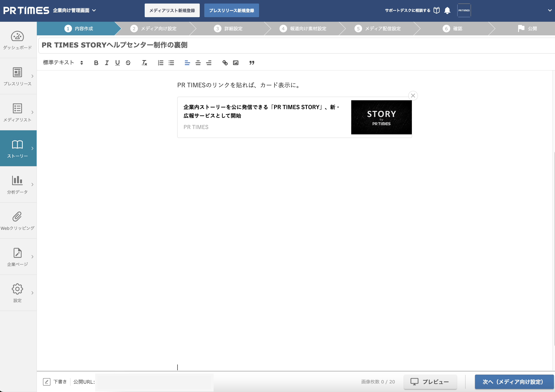The height and width of the screenshot is (392, 555).
Task: Open the STORY by PR TIMES card thumbnail
Action: click(x=381, y=117)
